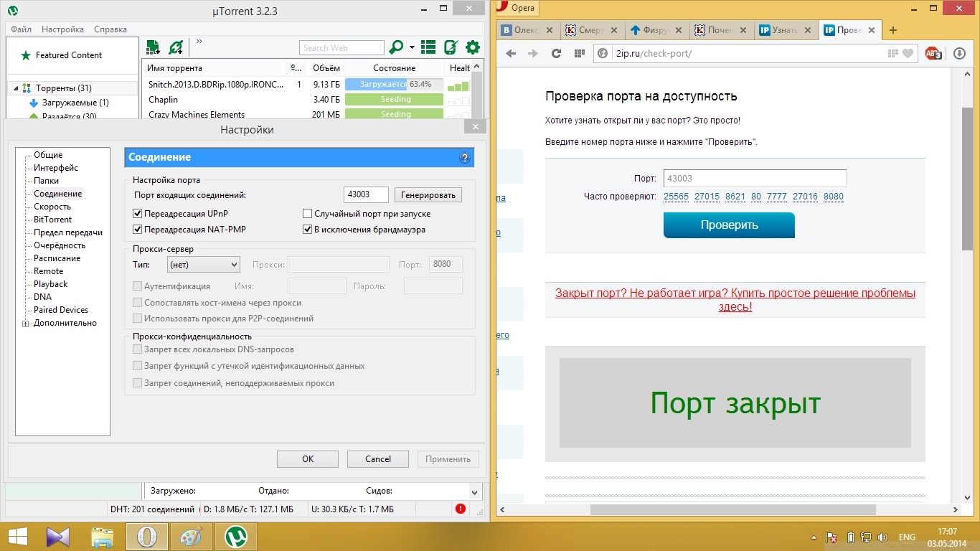Open the Настройка menu

pyautogui.click(x=62, y=29)
